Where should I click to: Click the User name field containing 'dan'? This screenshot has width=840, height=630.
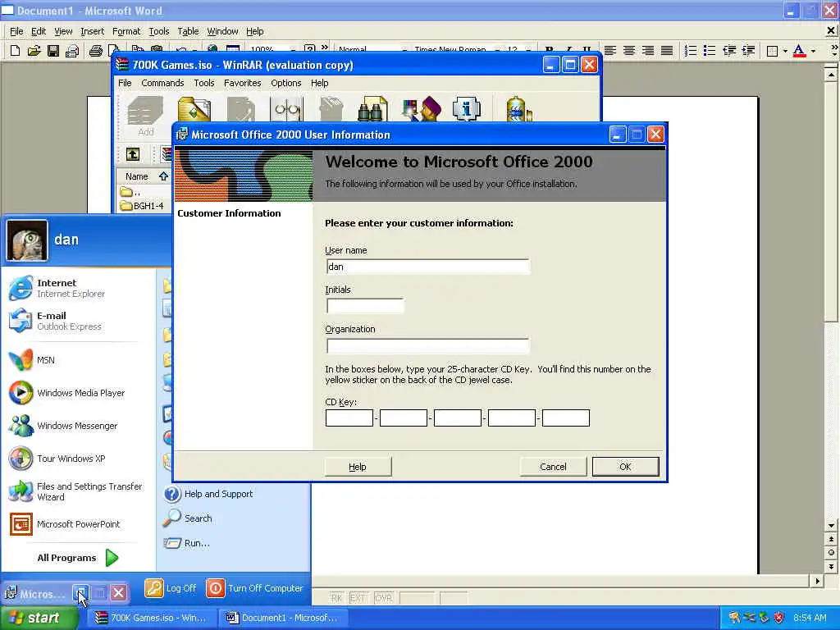(x=427, y=267)
